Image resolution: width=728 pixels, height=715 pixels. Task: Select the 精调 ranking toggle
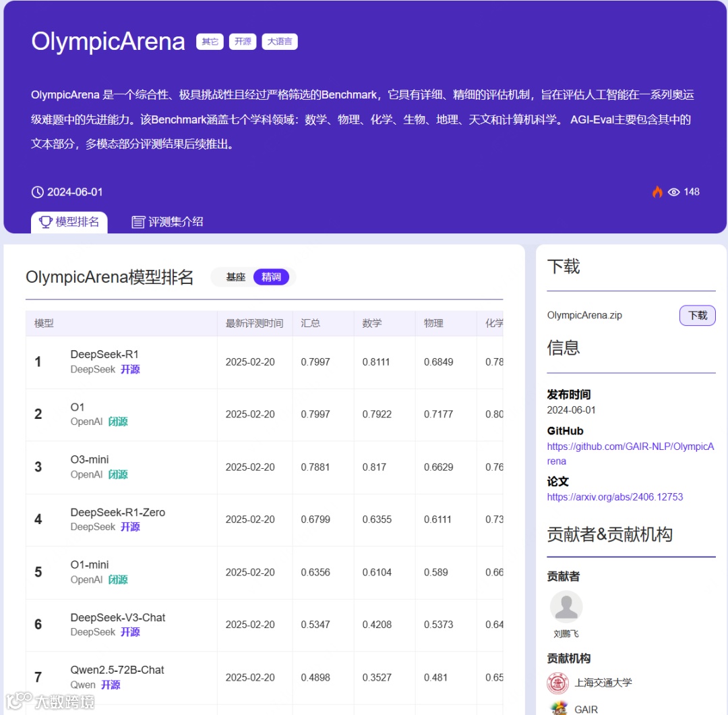tap(271, 277)
